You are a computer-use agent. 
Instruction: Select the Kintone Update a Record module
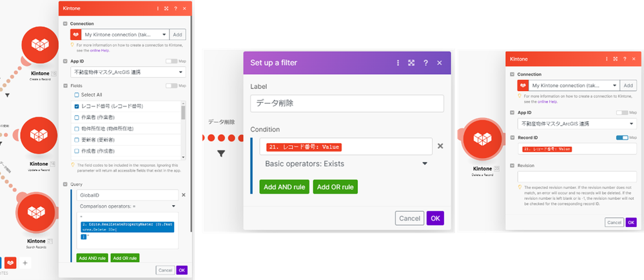(x=40, y=135)
